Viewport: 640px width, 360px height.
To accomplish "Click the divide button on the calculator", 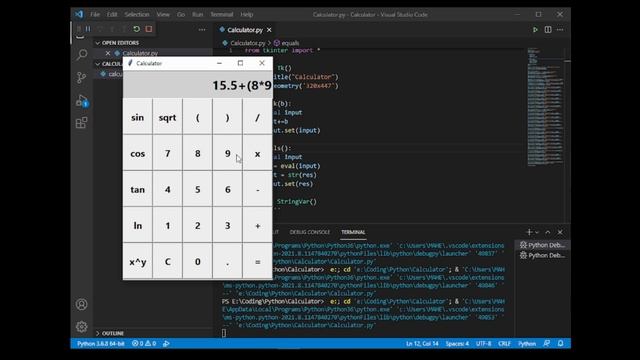I will (x=258, y=118).
